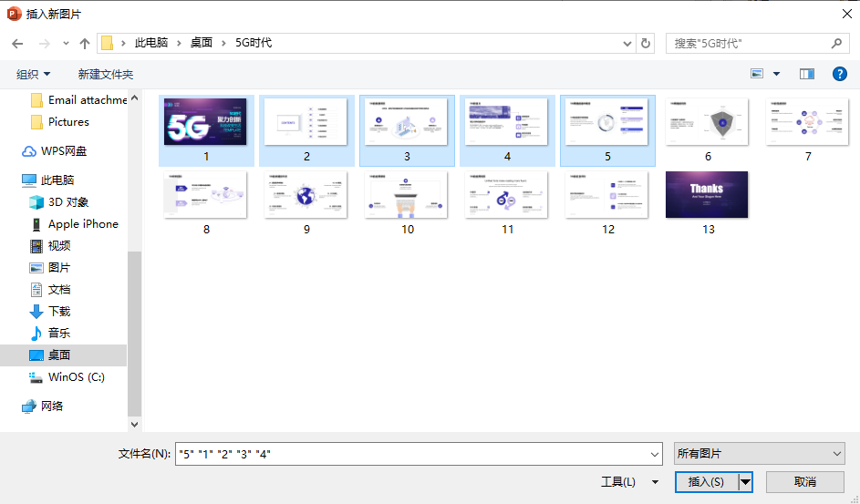Viewport: 860px width, 504px height.
Task: Expand breadcrumb chevron after 桌面
Action: [x=223, y=43]
